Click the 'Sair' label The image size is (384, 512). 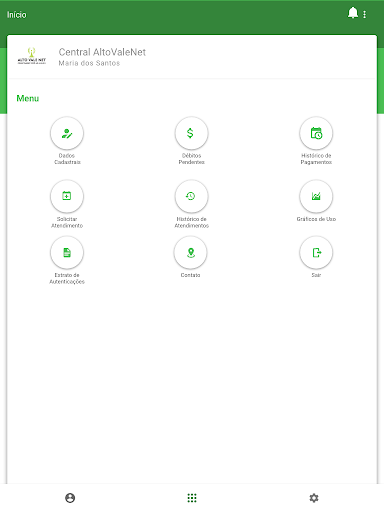click(x=316, y=275)
